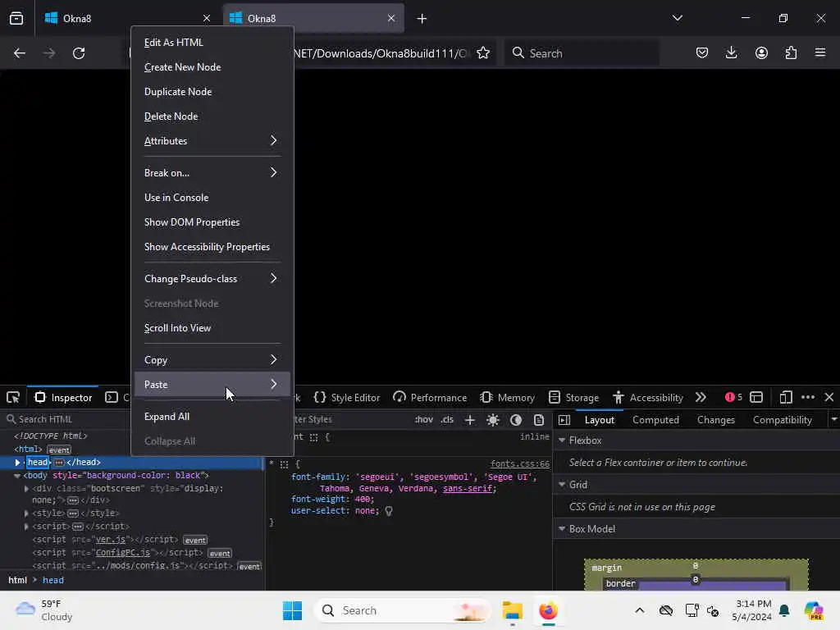Show more devtools tabs chevron
840x630 pixels.
[x=701, y=398]
